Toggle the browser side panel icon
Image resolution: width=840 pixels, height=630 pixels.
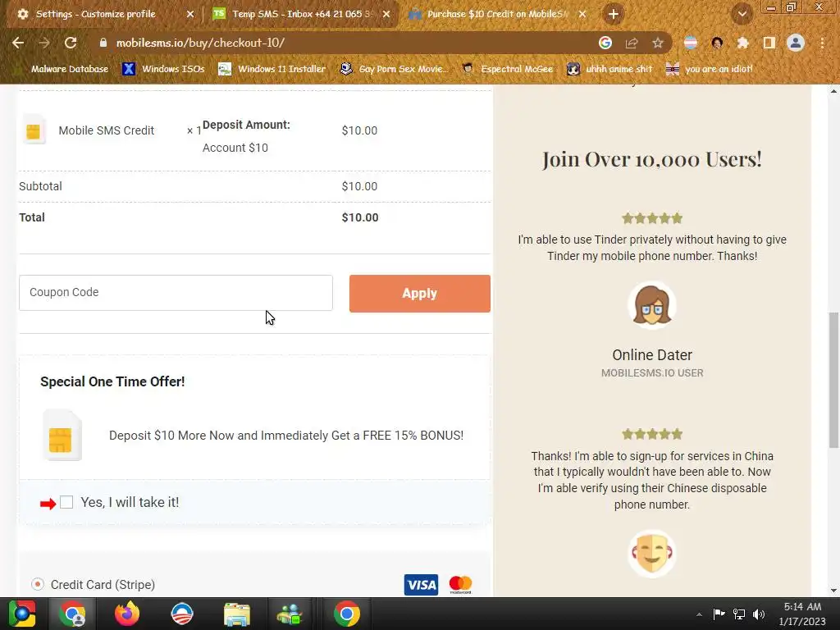tap(769, 43)
